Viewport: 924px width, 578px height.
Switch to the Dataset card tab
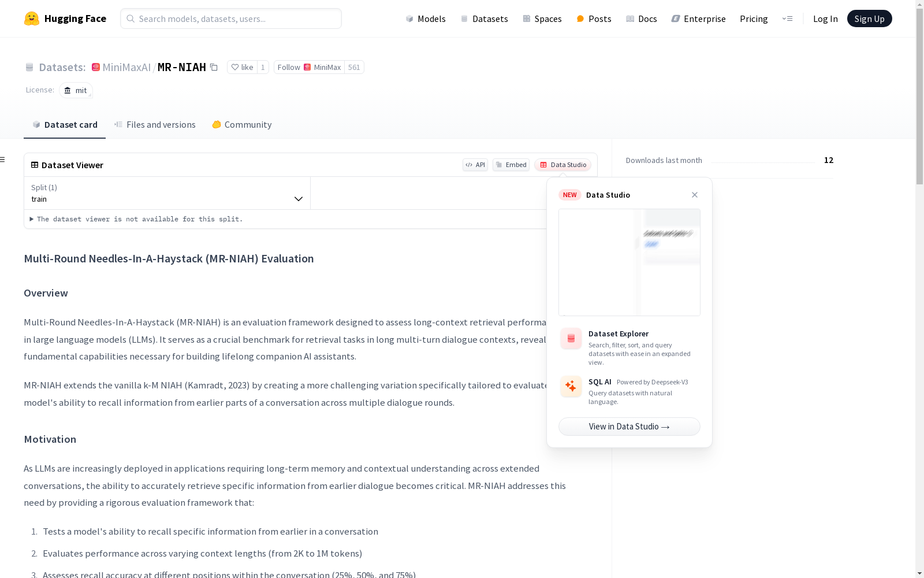pyautogui.click(x=65, y=125)
